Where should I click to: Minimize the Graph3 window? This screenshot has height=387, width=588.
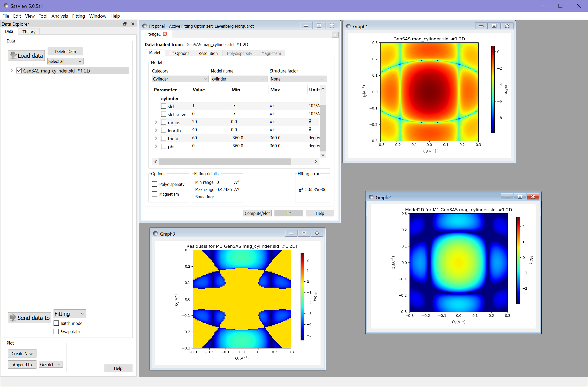point(291,233)
